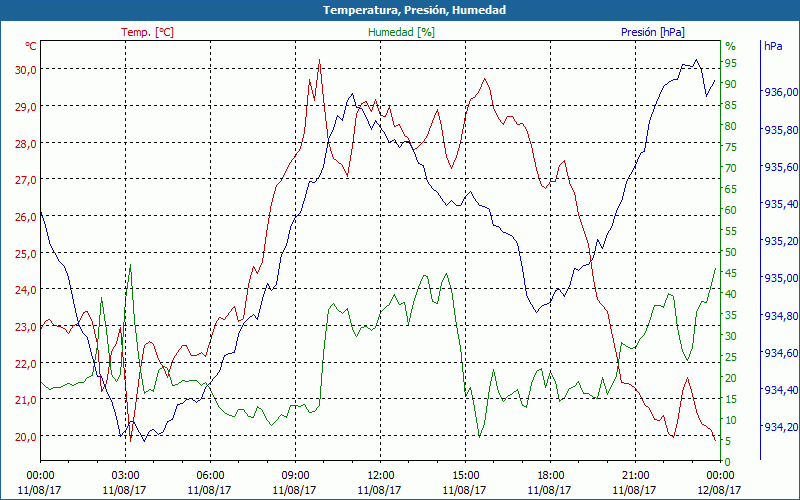Click the '12/08/17' date label
The image size is (800, 500).
click(720, 490)
